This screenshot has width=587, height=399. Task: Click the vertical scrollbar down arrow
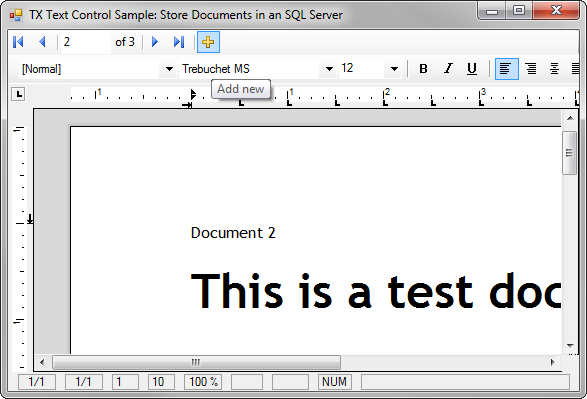click(x=570, y=345)
